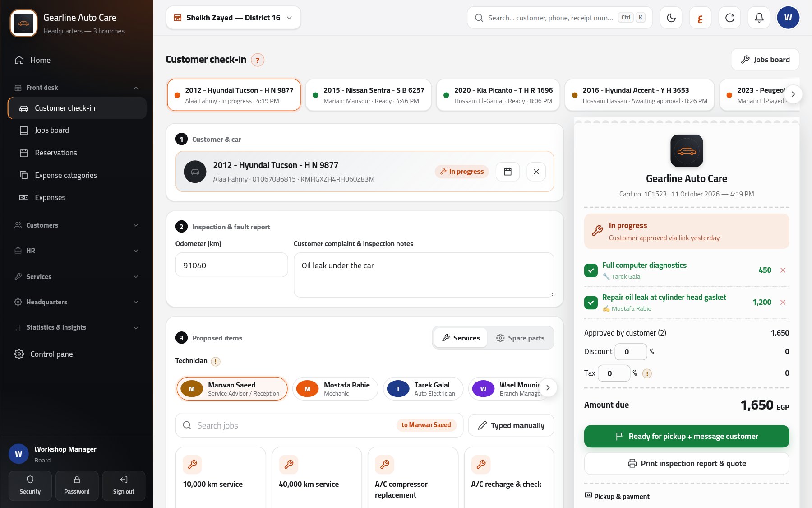Click the calendar icon on car card
The width and height of the screenshot is (812, 508).
[x=507, y=172]
